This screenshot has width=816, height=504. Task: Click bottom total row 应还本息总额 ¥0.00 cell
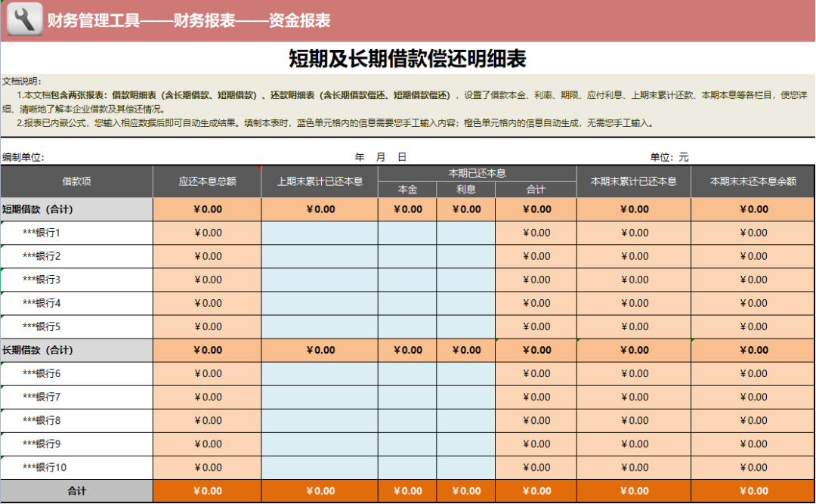click(x=207, y=491)
